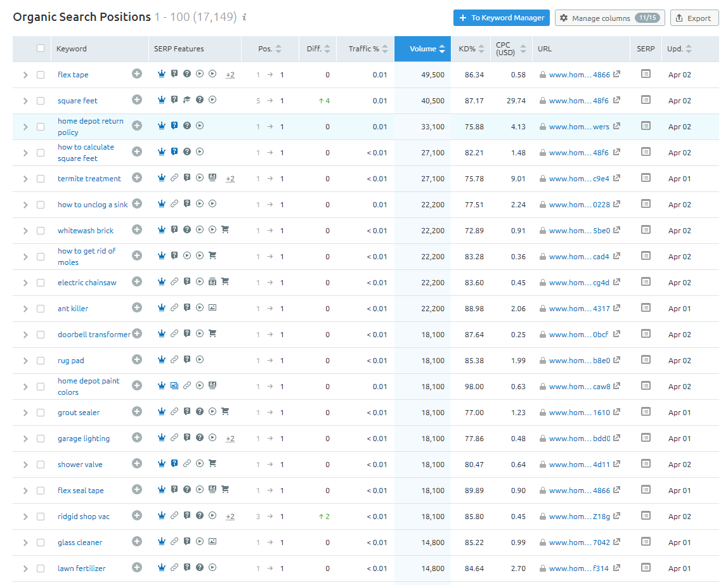728x585 pixels.
Task: Click the plus icon next to whitewash brick
Action: click(137, 230)
